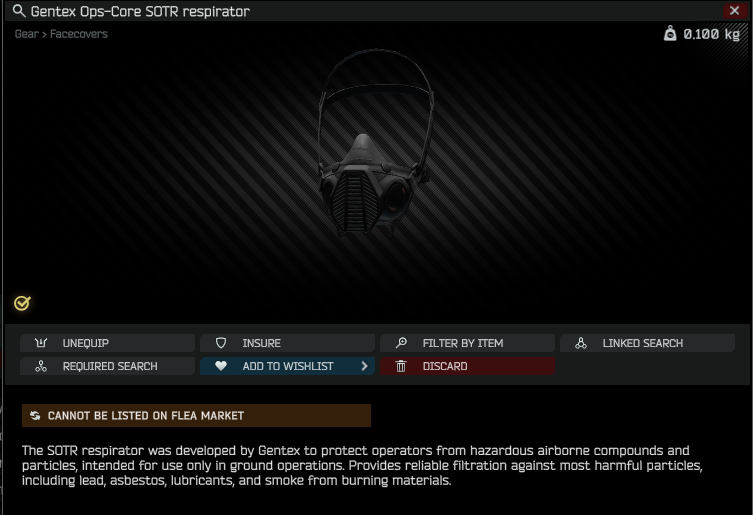
Task: Discard the respirator item
Action: click(x=467, y=366)
